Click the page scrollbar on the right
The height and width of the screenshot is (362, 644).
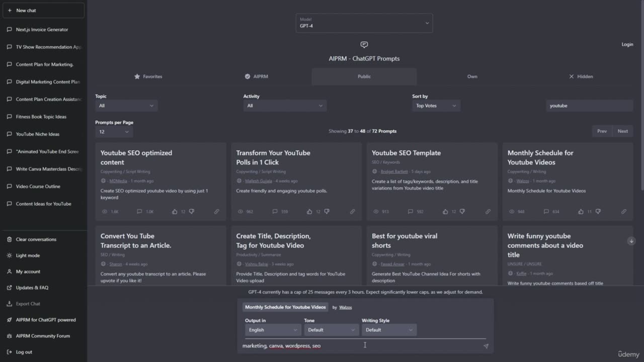[641, 96]
